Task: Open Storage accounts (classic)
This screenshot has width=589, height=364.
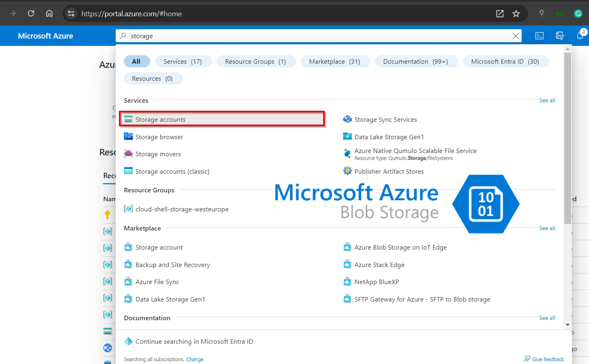Action: (172, 171)
